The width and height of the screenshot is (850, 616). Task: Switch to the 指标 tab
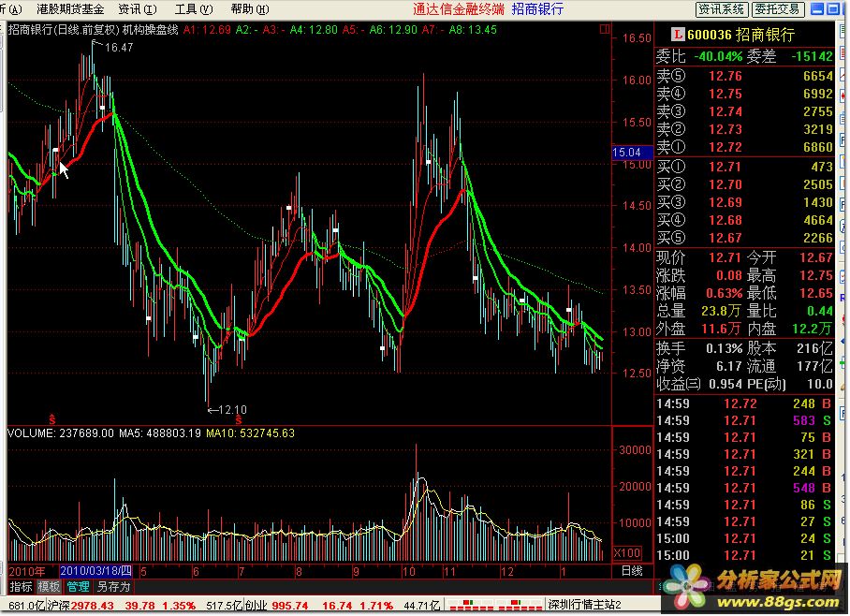[x=22, y=587]
